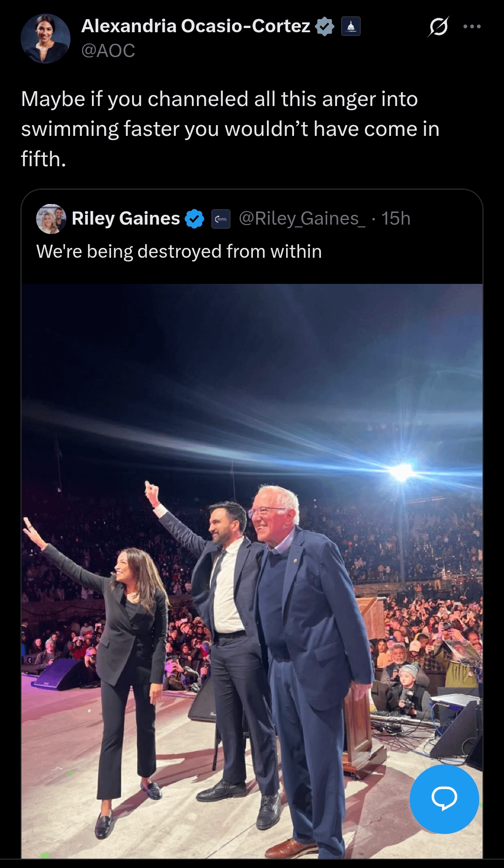Tap the line starting with "swimming faster"

(230, 129)
